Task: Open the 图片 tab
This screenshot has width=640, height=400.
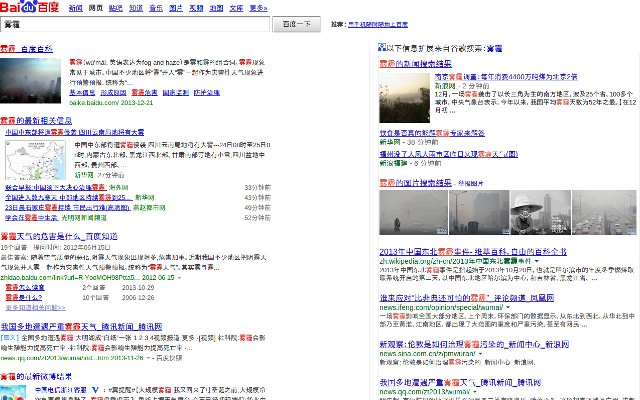Action: point(176,8)
